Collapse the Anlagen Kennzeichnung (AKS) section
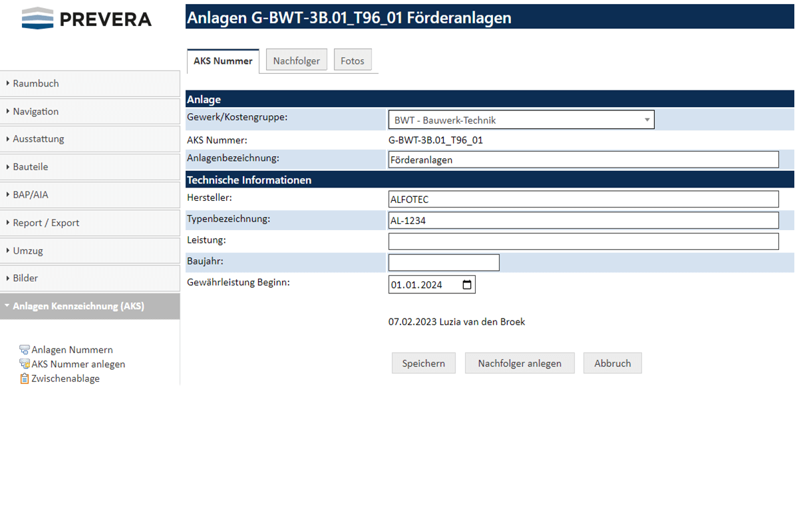799x532 pixels. point(90,307)
